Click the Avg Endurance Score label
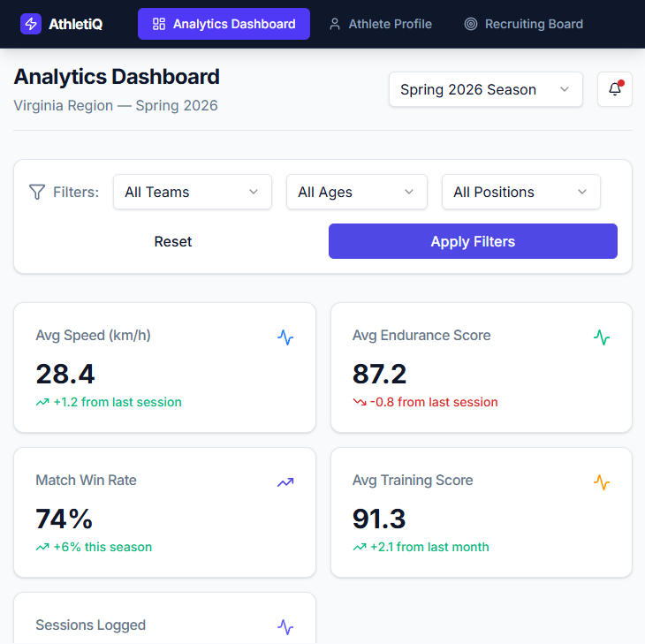 (x=421, y=335)
